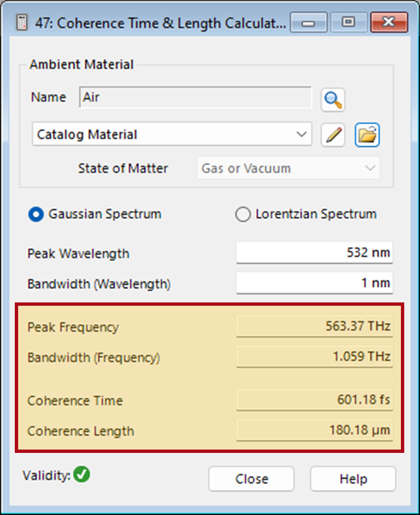Open the State of Matter dropdown
The width and height of the screenshot is (420, 515).
(x=288, y=168)
